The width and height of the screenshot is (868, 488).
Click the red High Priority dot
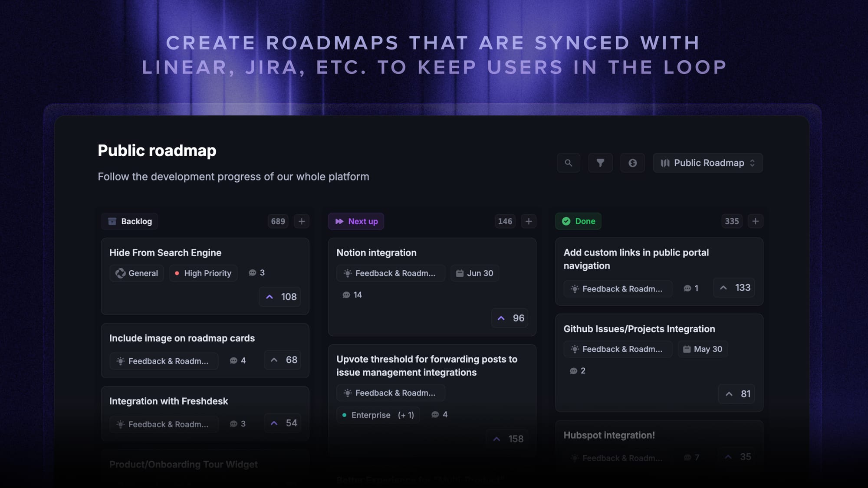178,273
